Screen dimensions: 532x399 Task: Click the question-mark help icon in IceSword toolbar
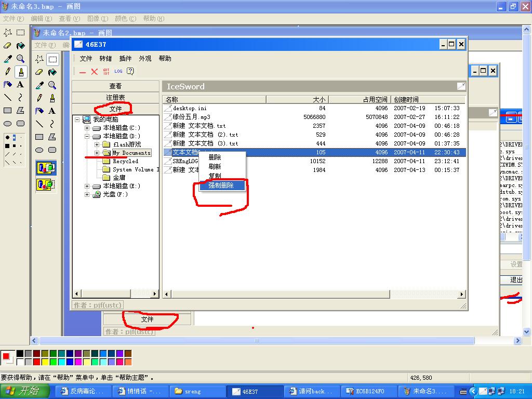pyautogui.click(x=130, y=71)
